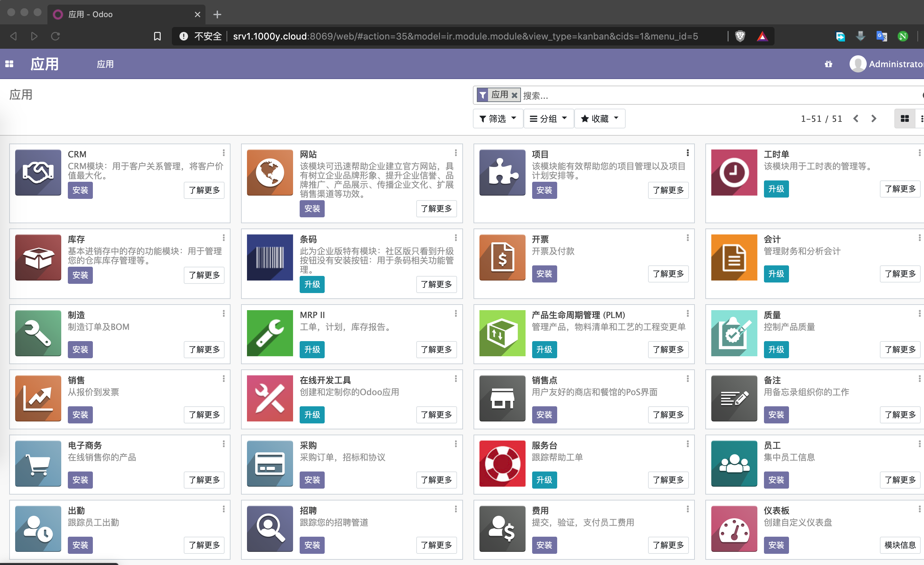Click the 在线开发工具 tools icon

pos(270,398)
